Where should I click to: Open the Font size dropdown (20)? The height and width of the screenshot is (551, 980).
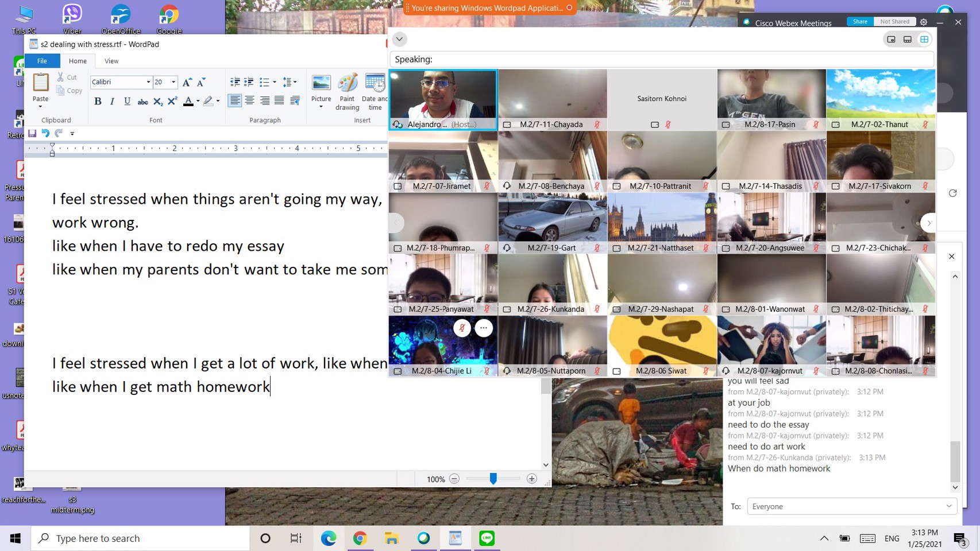pos(173,82)
